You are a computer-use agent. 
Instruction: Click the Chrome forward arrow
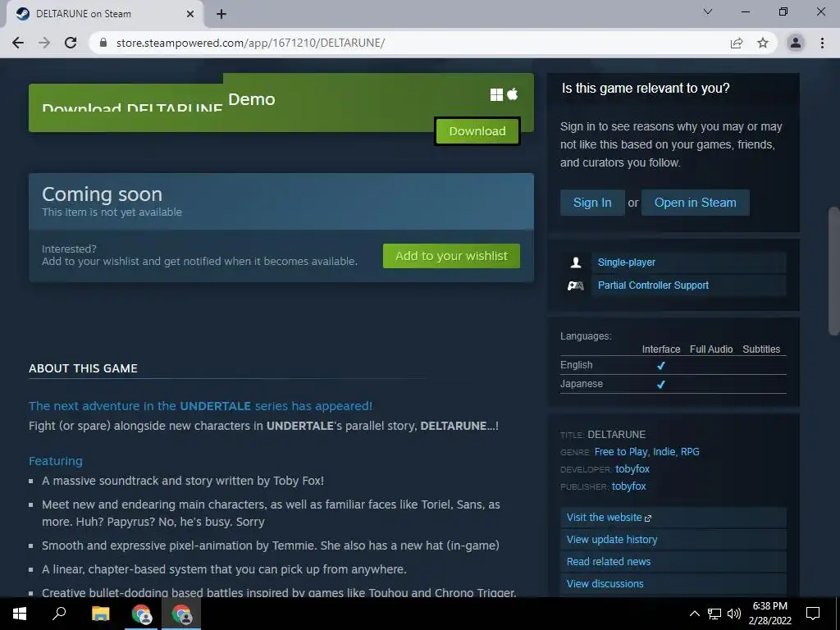click(44, 43)
